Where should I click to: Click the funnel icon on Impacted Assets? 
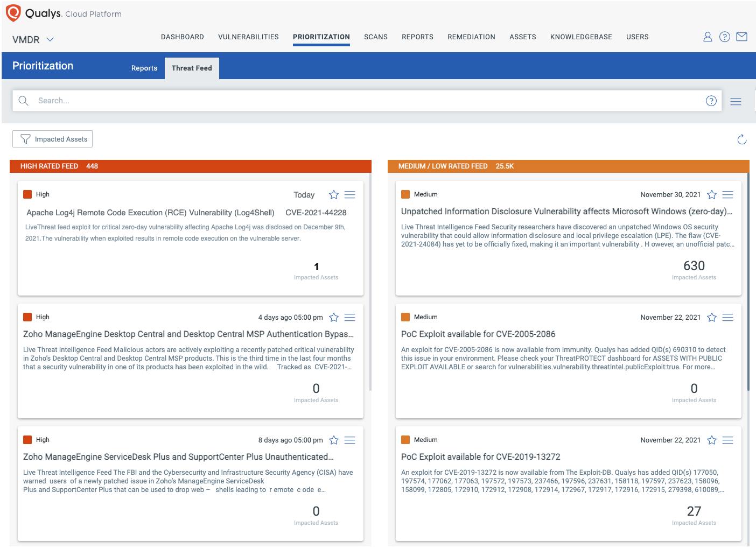(25, 139)
